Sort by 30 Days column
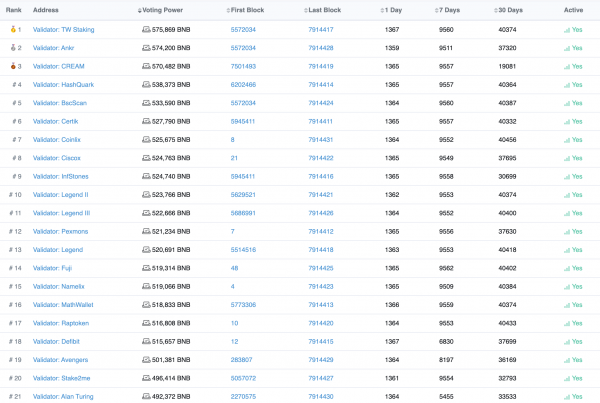600x403 pixels. (x=508, y=10)
